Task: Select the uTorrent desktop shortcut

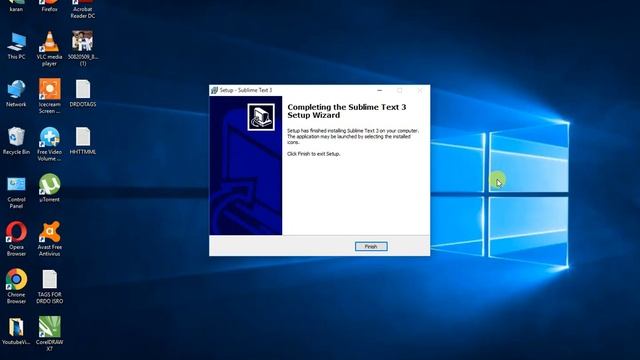Action: [x=49, y=188]
